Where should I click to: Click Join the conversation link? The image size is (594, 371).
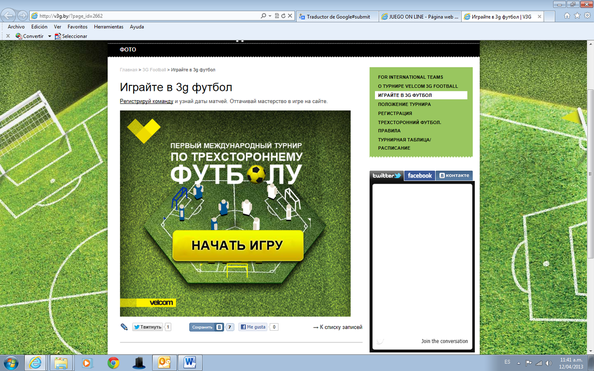444,341
